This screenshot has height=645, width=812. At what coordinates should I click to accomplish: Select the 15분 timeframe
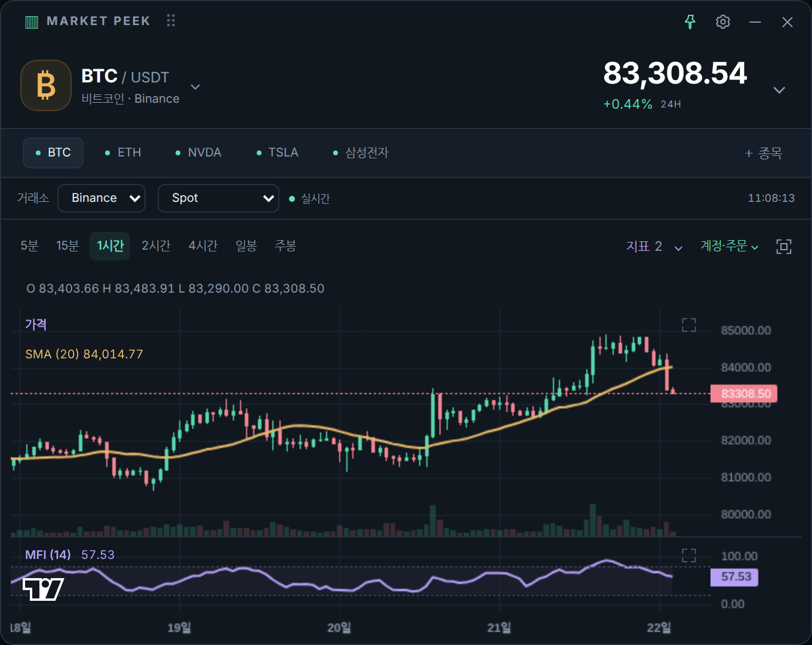tap(67, 246)
